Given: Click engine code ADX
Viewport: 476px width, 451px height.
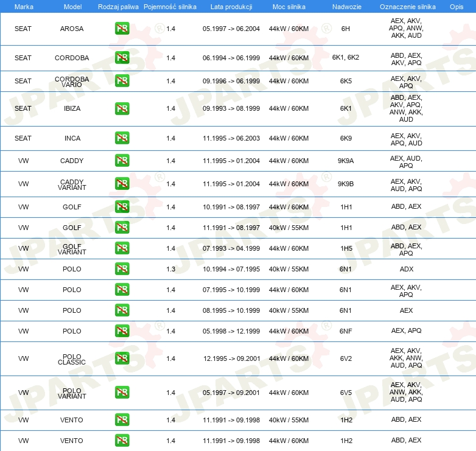Looking at the screenshot, I should 407,269.
